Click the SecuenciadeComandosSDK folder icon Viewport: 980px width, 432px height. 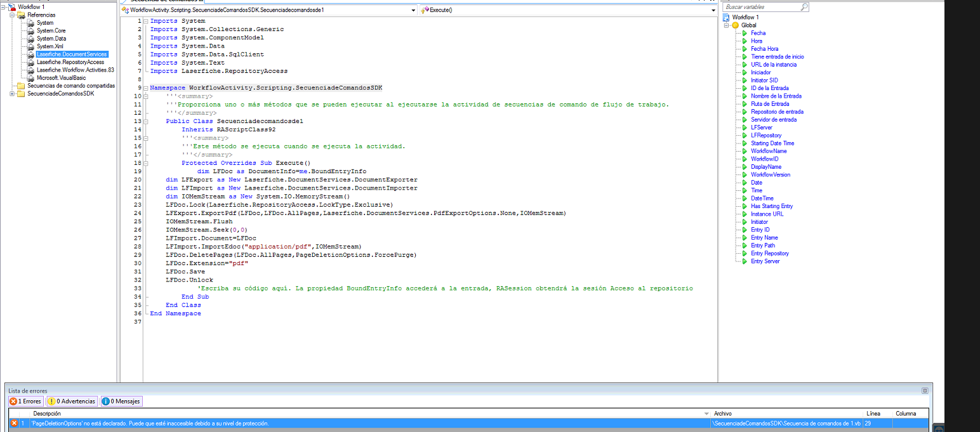click(x=22, y=93)
